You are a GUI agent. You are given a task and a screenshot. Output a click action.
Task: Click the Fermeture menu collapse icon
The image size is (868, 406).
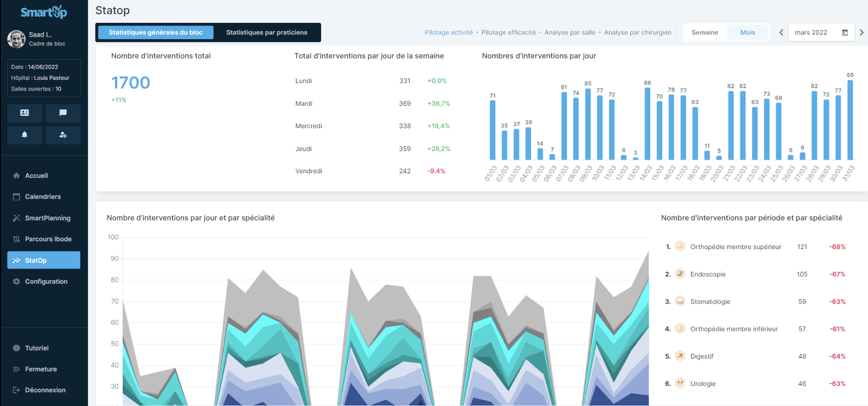tap(17, 369)
